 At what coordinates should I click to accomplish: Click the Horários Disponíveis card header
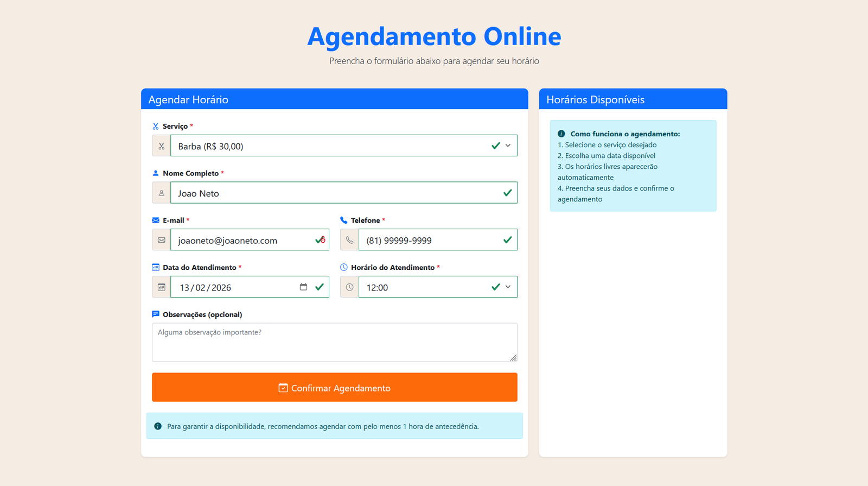pyautogui.click(x=633, y=99)
